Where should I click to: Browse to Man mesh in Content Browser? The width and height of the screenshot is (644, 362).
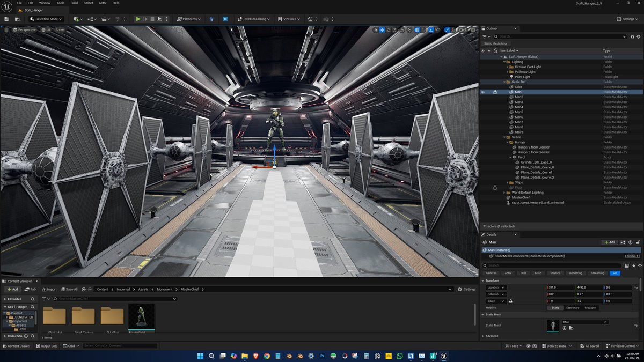tap(571, 328)
